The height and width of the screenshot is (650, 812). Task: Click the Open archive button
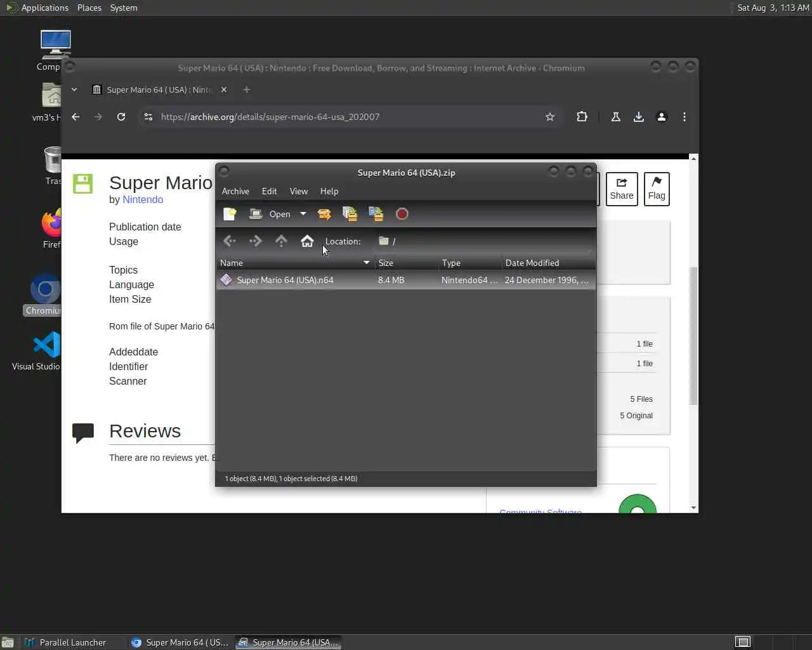tap(270, 214)
